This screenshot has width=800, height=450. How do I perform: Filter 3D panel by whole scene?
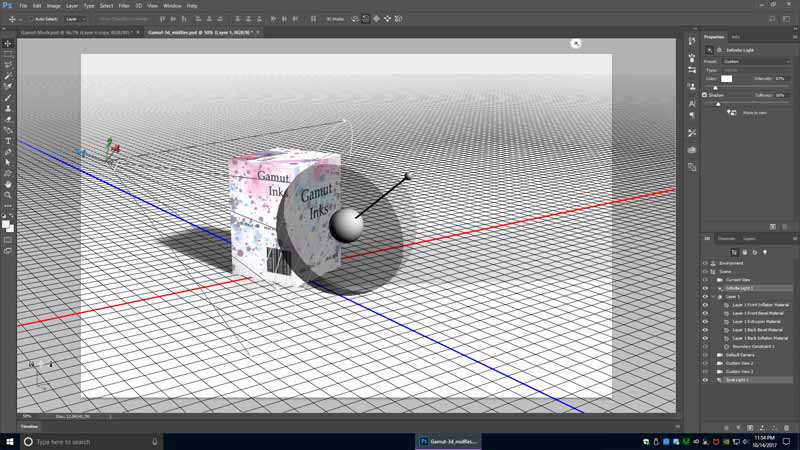pos(734,252)
